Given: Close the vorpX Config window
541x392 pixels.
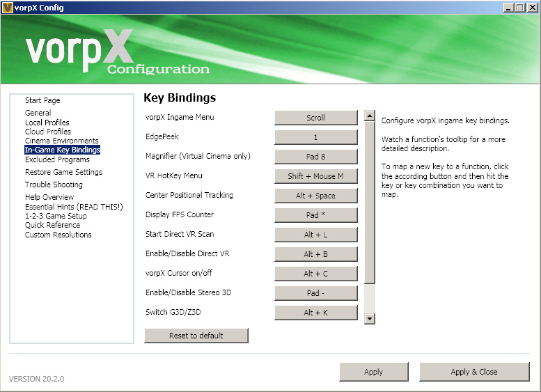Looking at the screenshot, I should click(533, 8).
